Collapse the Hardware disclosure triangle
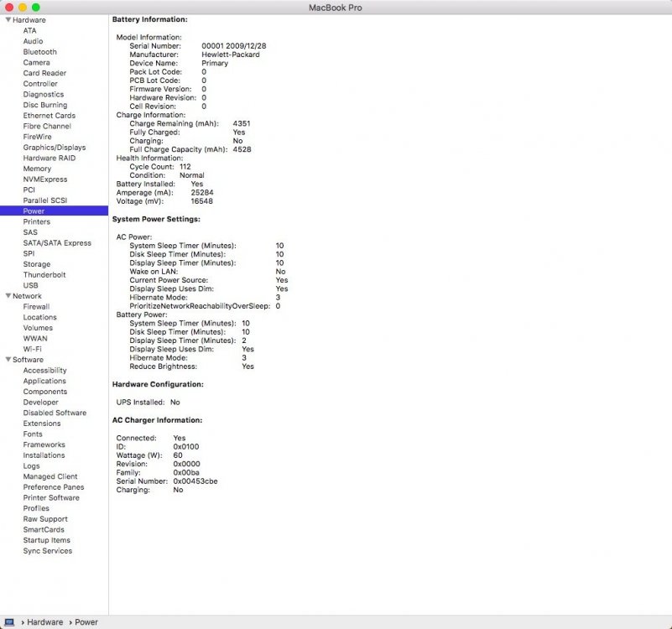Screen dimensions: 672x629 [8, 20]
